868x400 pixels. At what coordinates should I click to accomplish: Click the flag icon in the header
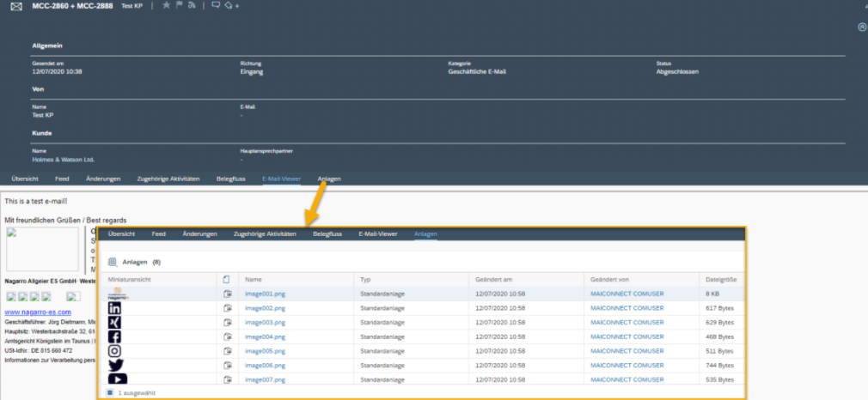(x=180, y=6)
